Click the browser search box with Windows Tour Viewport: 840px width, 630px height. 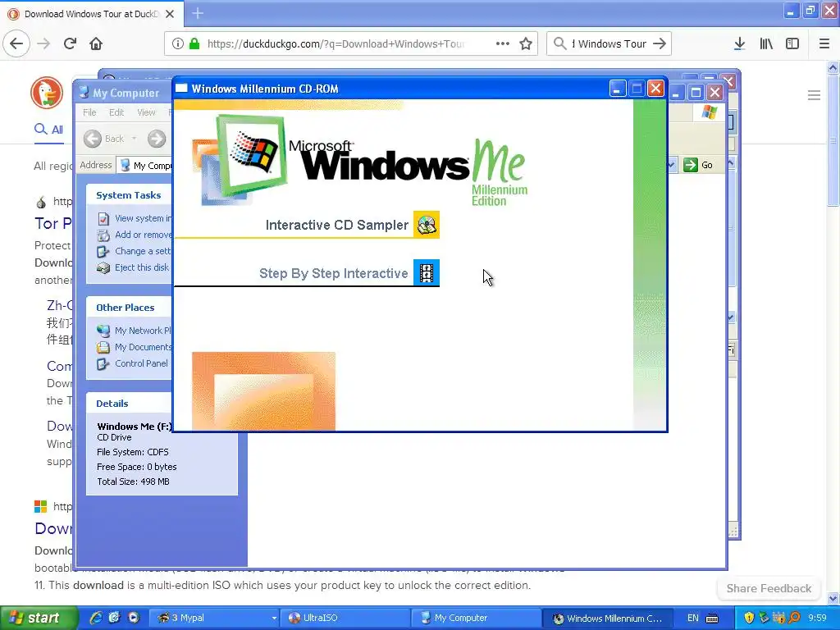(x=609, y=43)
